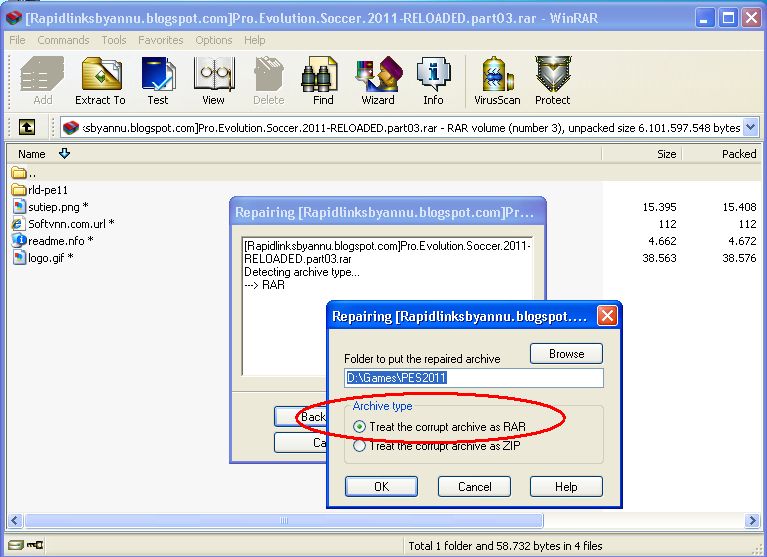
Task: Open the Commands menu
Action: pos(63,40)
